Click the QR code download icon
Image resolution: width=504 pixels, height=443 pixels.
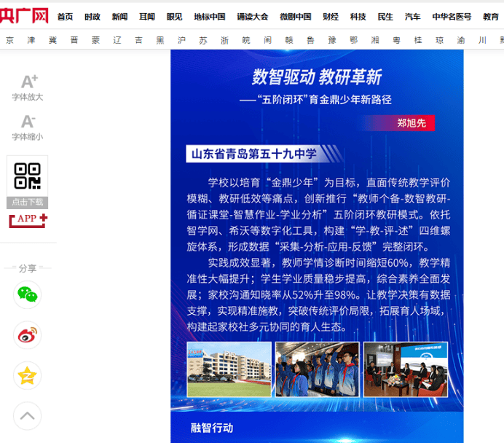(28, 176)
